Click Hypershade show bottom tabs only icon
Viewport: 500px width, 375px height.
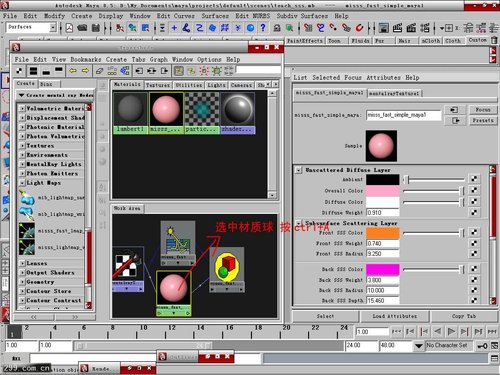(46, 71)
